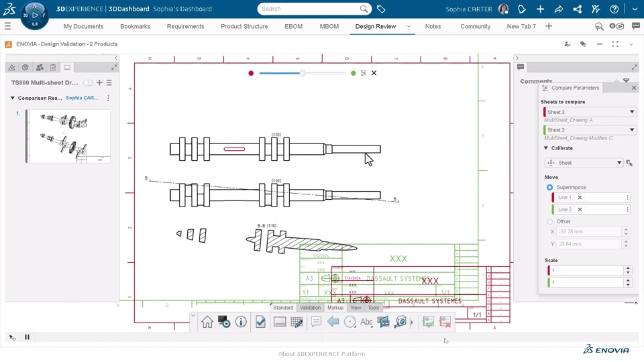Open Comparison Results kebab menu
This screenshot has height=362, width=644.
coord(108,98)
